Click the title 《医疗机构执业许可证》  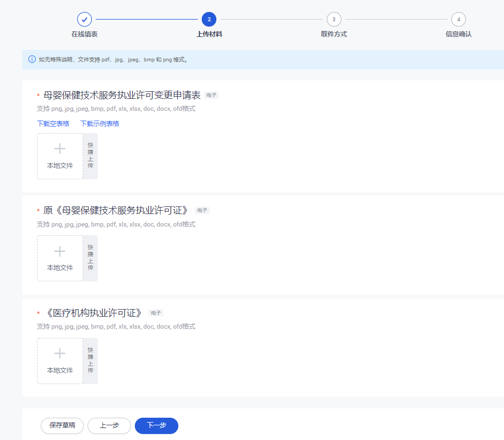click(x=93, y=313)
